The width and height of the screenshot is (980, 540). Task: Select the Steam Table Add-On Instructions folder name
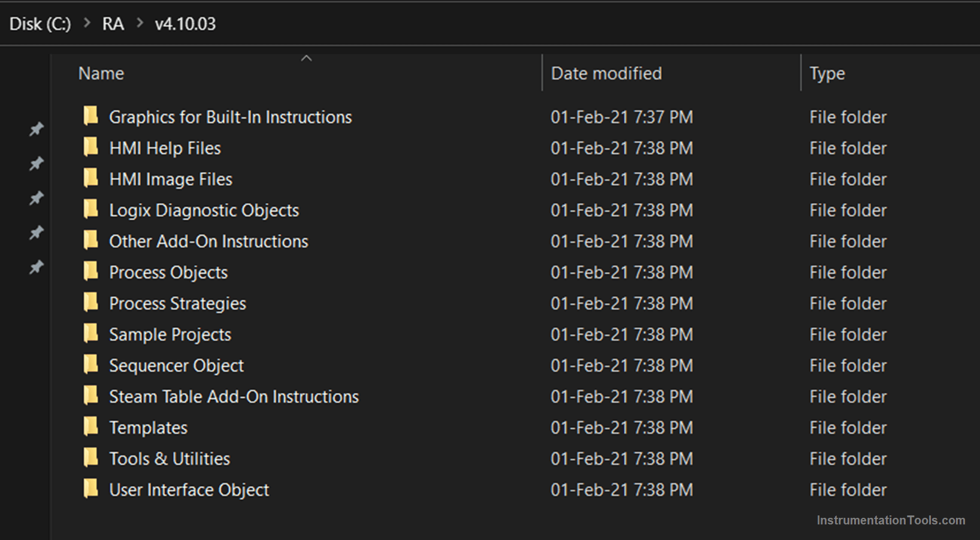coord(234,397)
